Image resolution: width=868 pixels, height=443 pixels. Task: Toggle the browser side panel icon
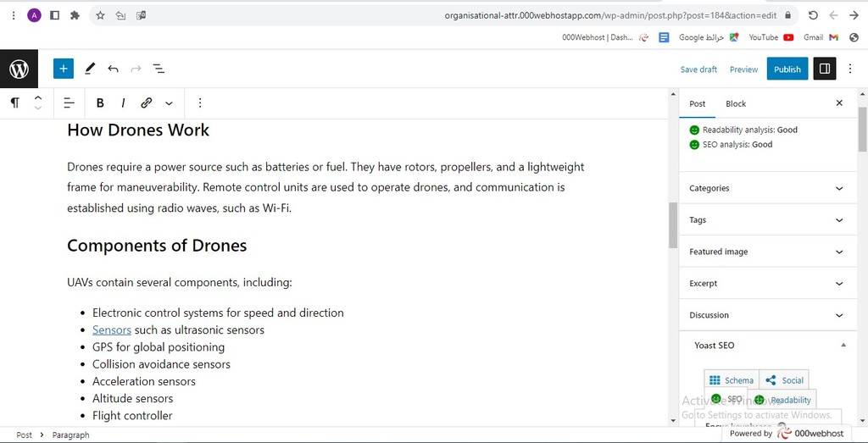coord(54,15)
